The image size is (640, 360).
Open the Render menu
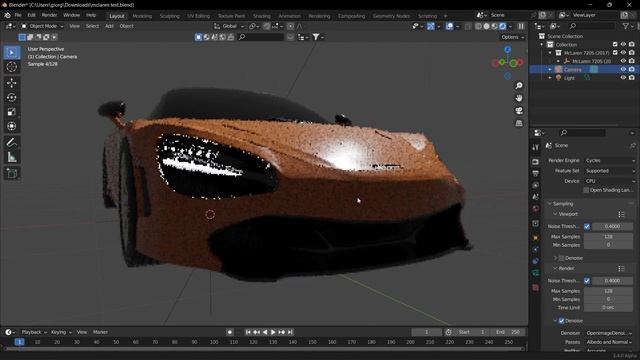pyautogui.click(x=49, y=15)
